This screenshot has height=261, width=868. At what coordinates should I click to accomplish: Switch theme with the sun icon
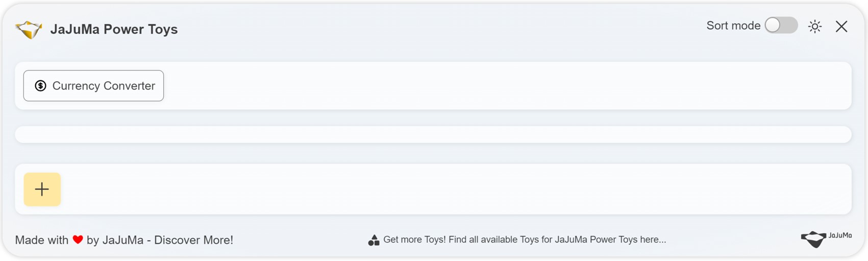pyautogui.click(x=815, y=26)
